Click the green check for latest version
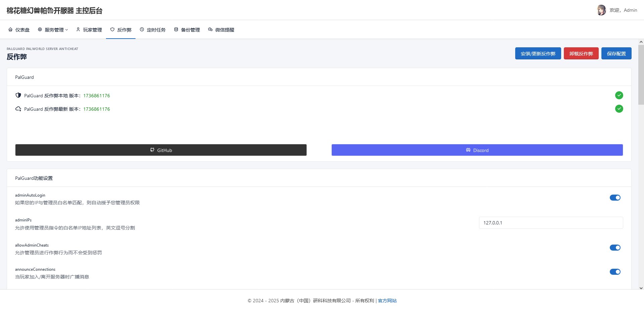 pos(619,109)
